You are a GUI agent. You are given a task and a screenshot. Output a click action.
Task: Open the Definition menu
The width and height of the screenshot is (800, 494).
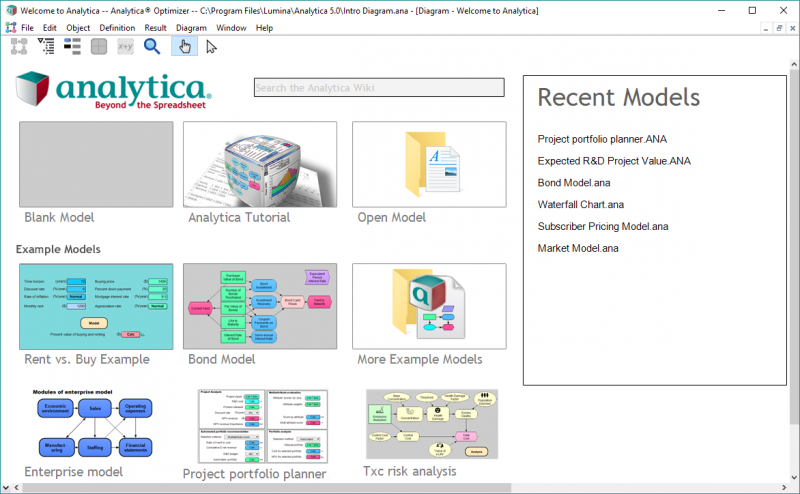117,28
